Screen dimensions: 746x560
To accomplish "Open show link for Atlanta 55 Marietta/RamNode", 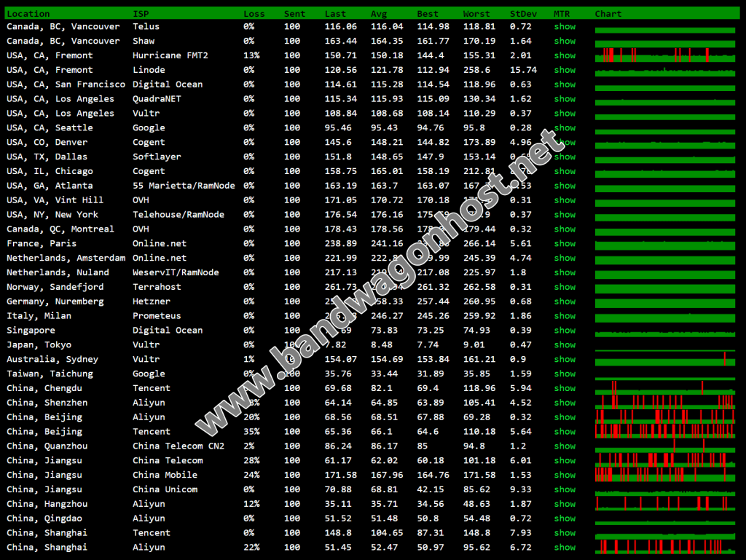I will click(x=565, y=186).
